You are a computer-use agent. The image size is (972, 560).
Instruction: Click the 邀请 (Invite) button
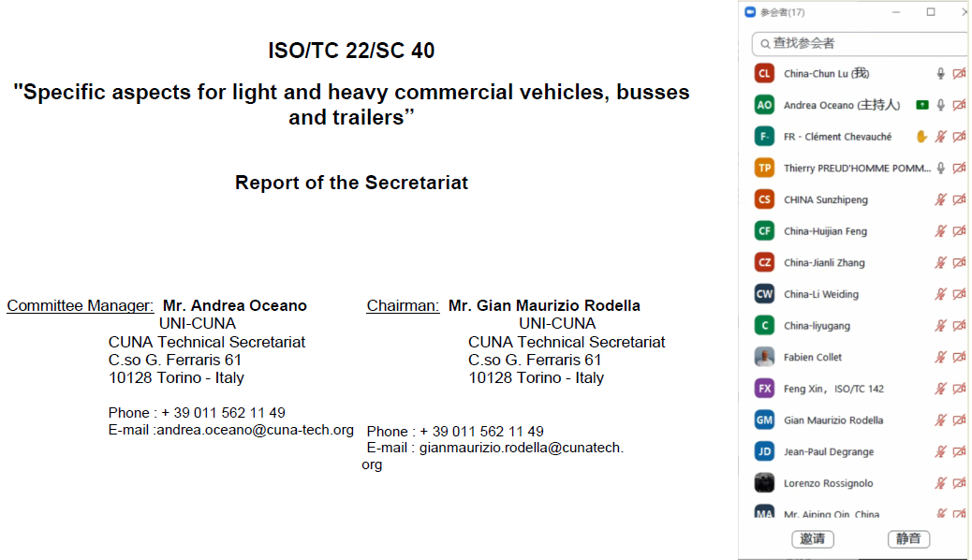(x=812, y=539)
